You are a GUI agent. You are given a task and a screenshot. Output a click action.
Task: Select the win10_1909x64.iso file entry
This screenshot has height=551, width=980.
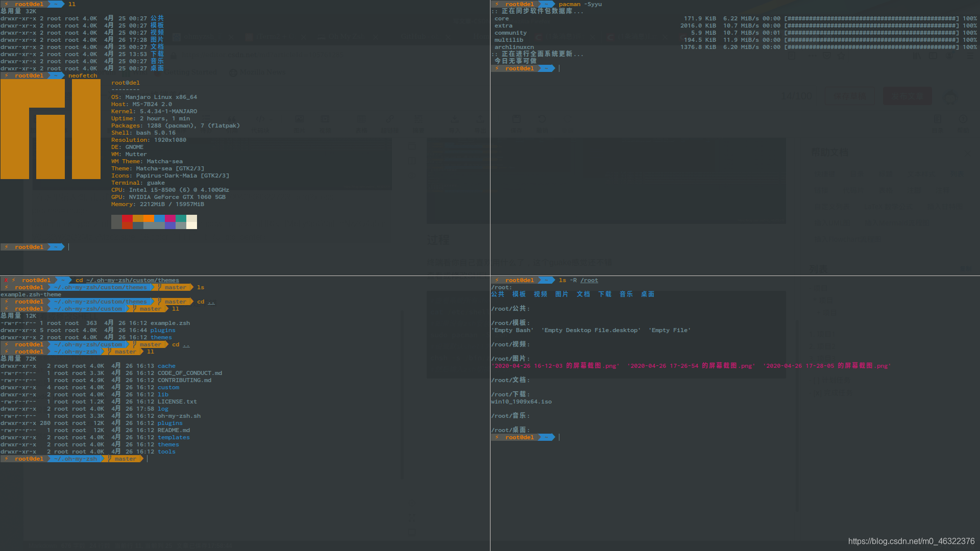point(521,402)
